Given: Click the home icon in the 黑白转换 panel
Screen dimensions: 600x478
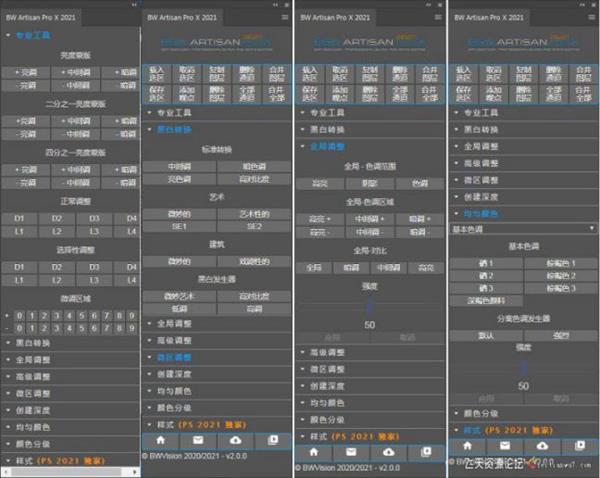Looking at the screenshot, I should click(x=161, y=440).
